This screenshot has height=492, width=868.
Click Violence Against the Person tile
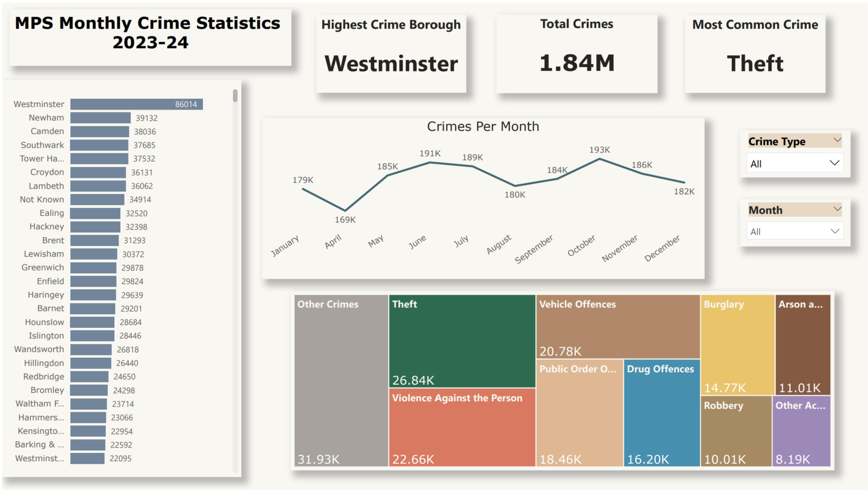pos(462,427)
